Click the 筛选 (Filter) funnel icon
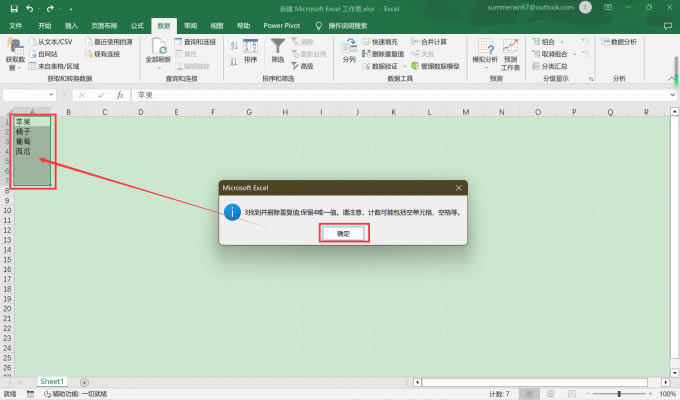680x400 pixels. click(278, 50)
